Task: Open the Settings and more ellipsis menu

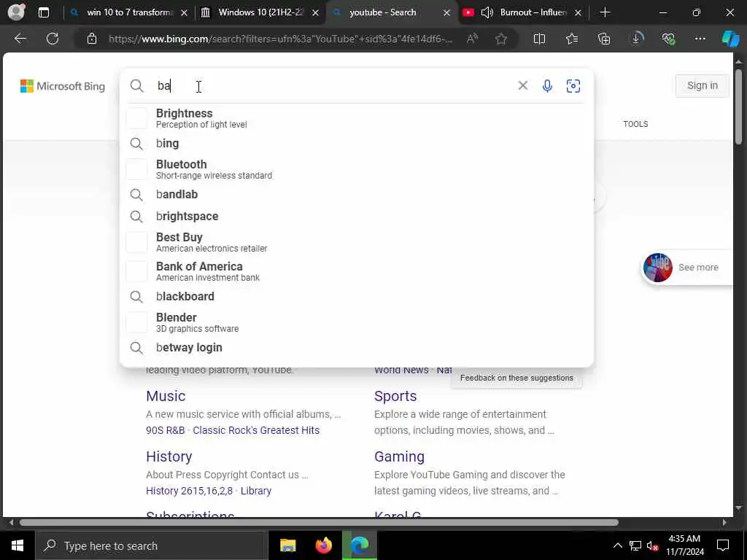Action: click(x=700, y=39)
